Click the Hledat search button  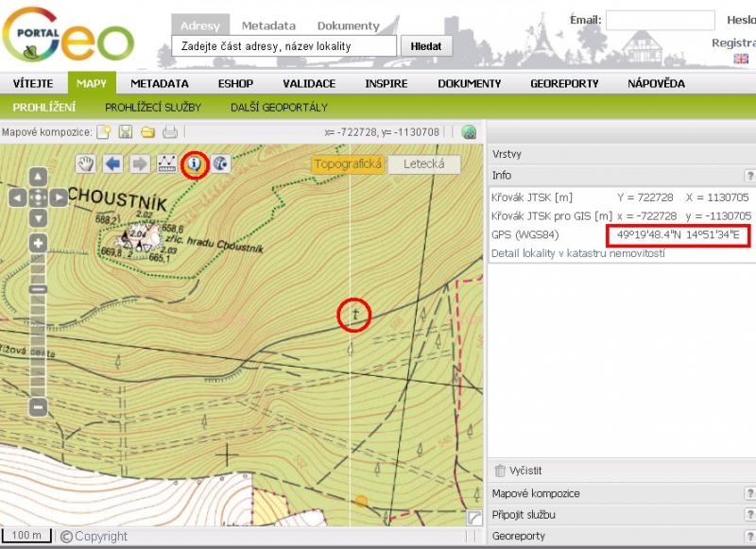(426, 46)
